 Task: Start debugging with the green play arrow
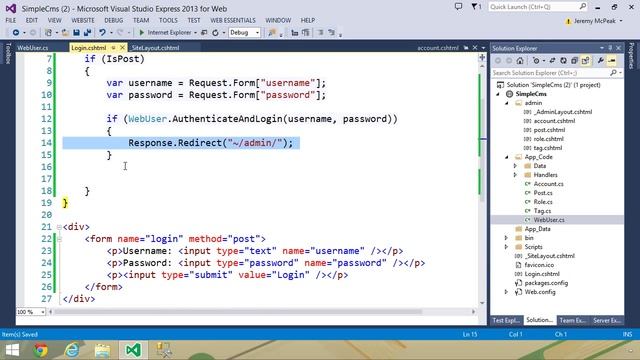[x=142, y=32]
